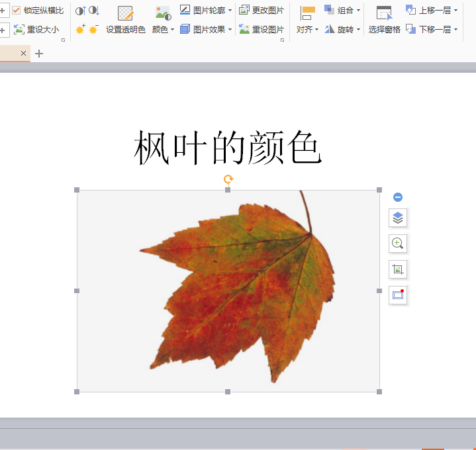Click 上移一层 to bring forward

[428, 11]
